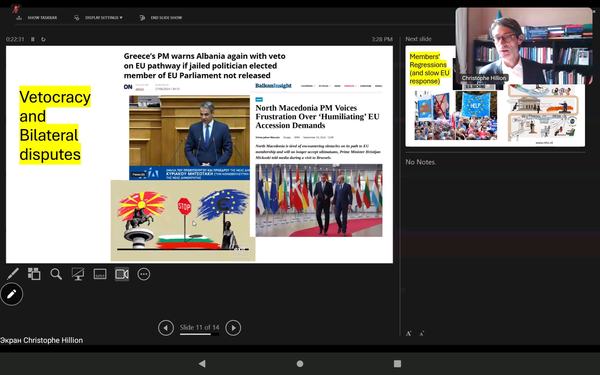Click End Slide Show
The image size is (600, 375).
click(x=161, y=18)
